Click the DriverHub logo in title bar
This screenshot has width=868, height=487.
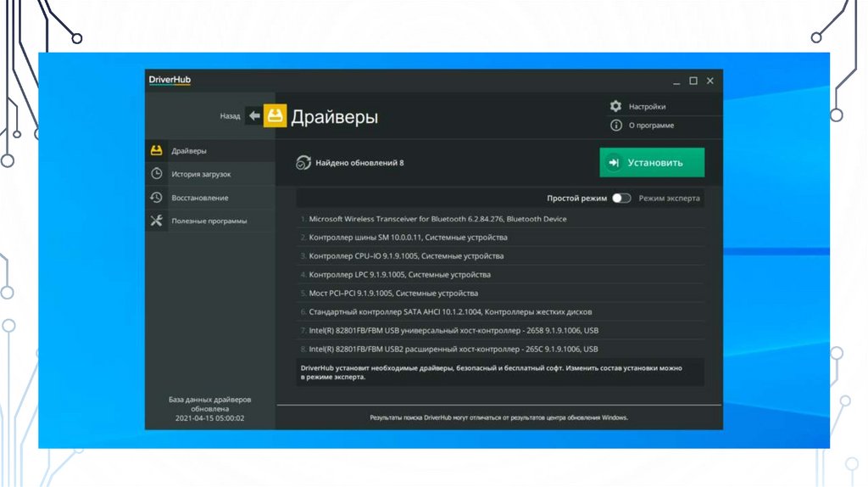pos(170,80)
